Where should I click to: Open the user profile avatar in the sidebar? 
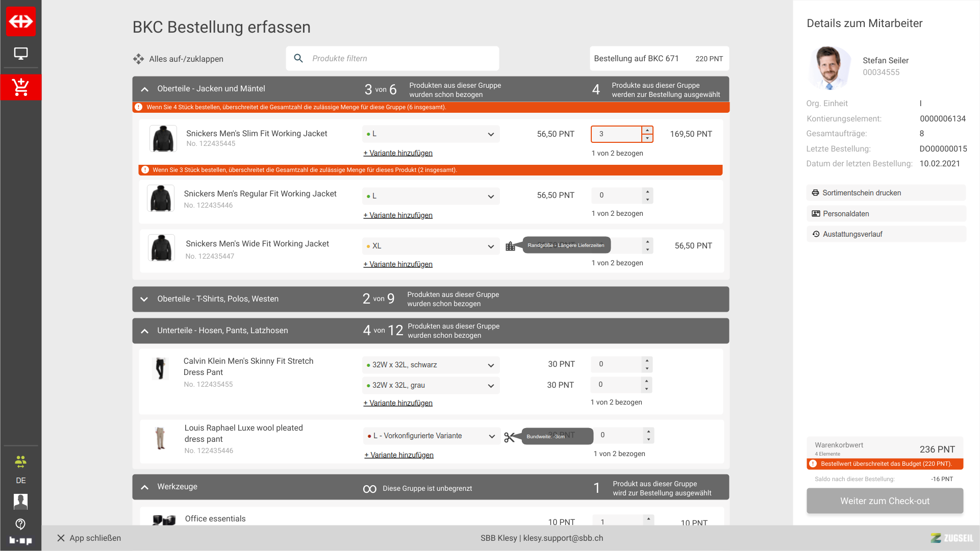[20, 502]
